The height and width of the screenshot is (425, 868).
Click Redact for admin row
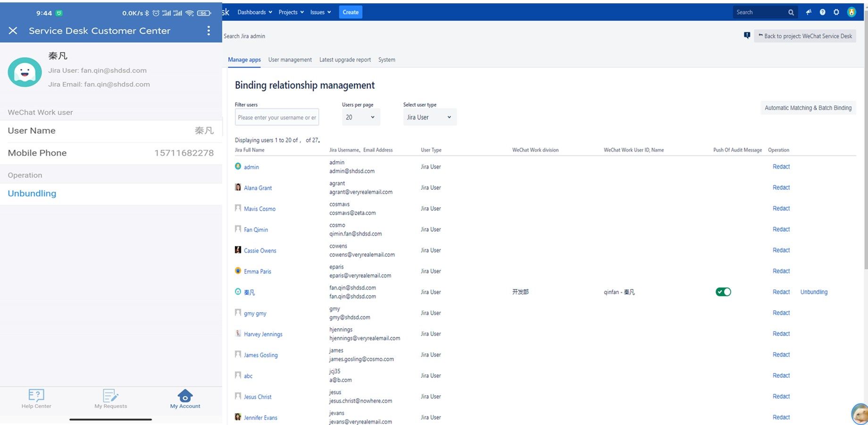click(x=781, y=166)
